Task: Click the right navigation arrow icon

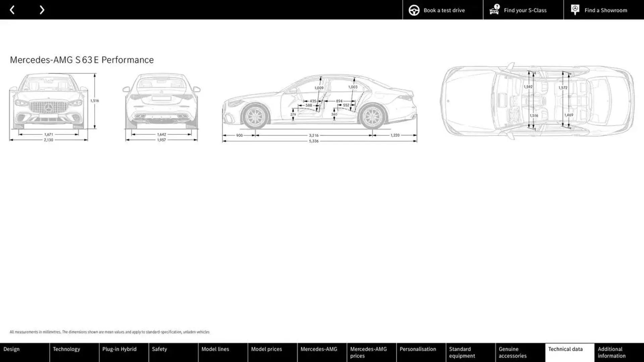Action: (x=42, y=10)
